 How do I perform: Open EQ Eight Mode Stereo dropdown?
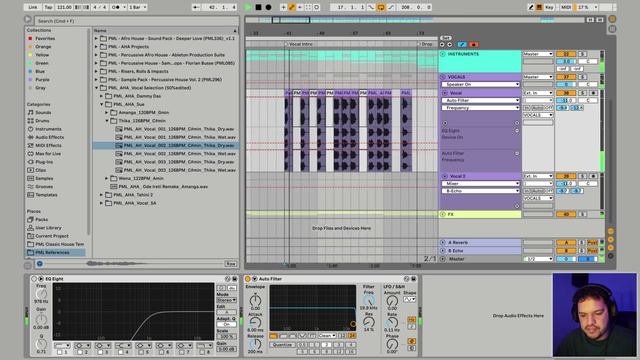point(227,300)
